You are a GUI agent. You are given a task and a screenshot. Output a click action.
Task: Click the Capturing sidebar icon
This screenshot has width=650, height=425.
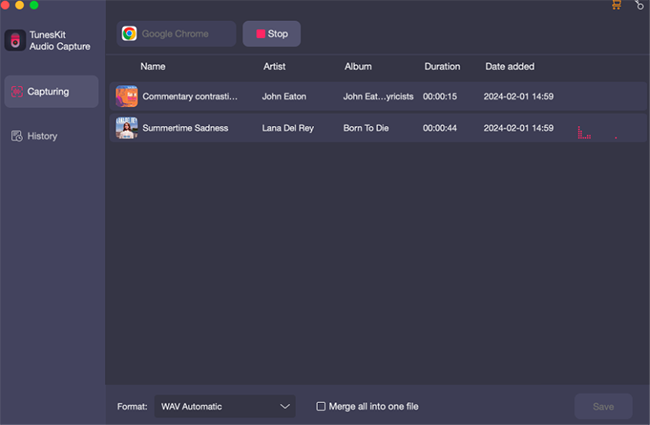17,92
